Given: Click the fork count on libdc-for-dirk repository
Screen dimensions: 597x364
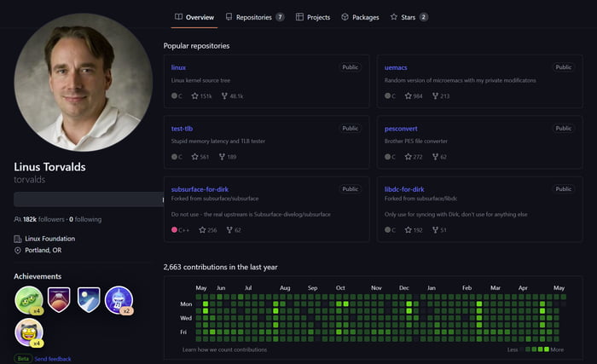Looking at the screenshot, I should (x=439, y=229).
